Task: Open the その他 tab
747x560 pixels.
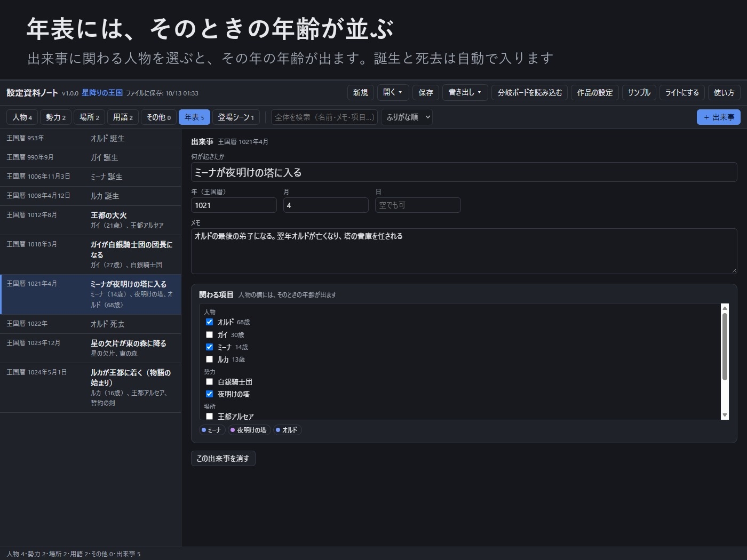Action: tap(158, 117)
